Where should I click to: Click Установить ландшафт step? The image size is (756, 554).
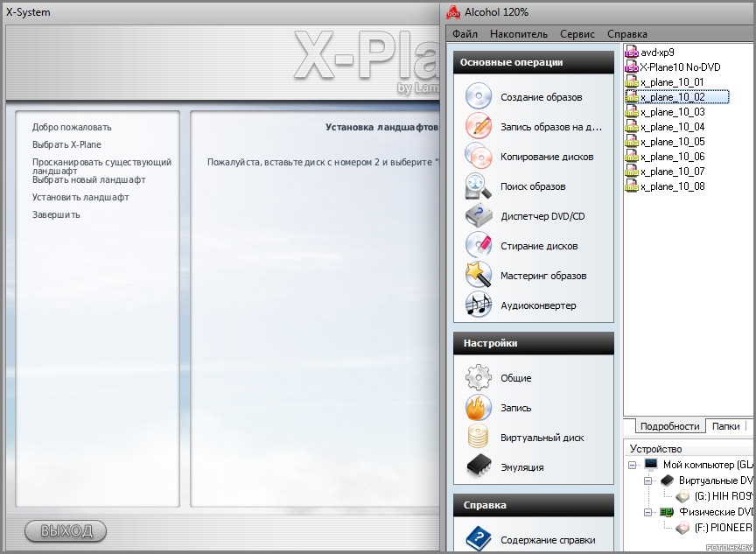tap(80, 197)
